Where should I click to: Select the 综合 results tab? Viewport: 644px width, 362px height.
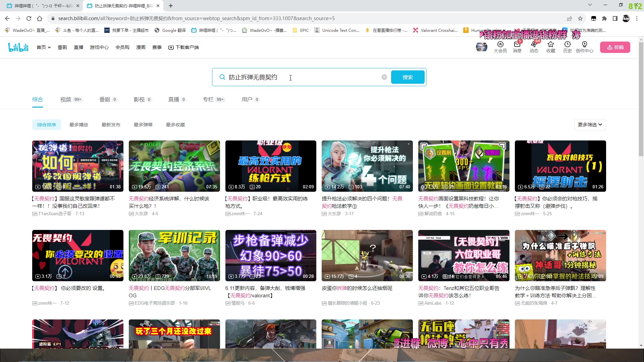pos(37,100)
